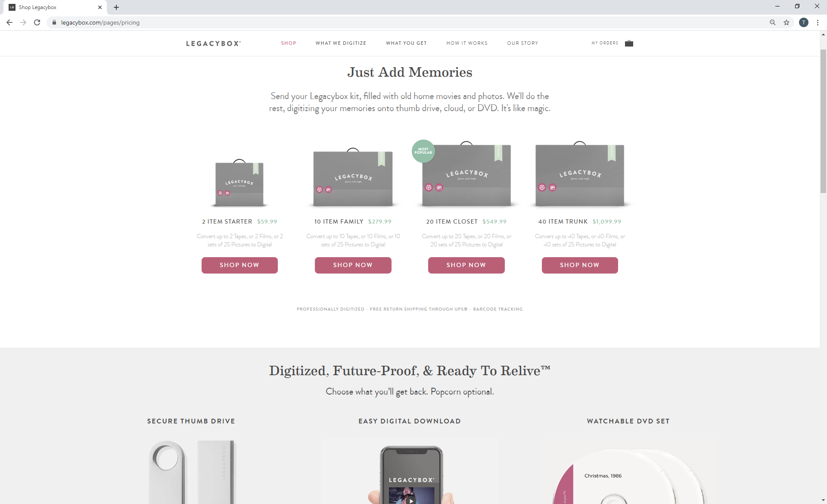The width and height of the screenshot is (827, 504).
Task: Open the Chrome profile avatar
Action: coord(804,22)
